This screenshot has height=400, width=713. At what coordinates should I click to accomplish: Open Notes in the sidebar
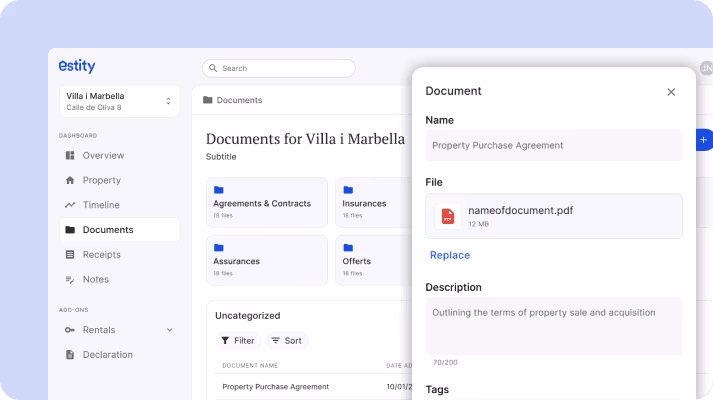click(119, 279)
